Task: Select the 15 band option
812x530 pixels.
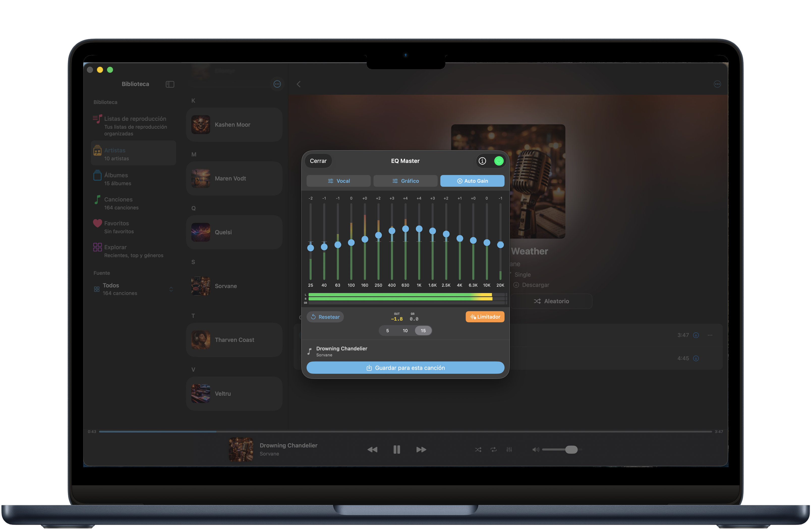Action: point(423,331)
